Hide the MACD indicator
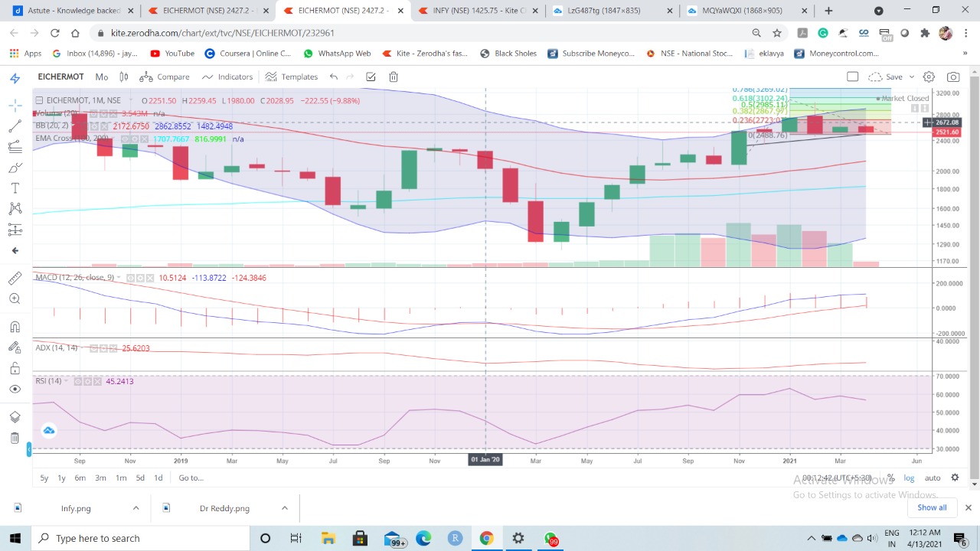Viewport: 980px width, 551px height. click(132, 278)
